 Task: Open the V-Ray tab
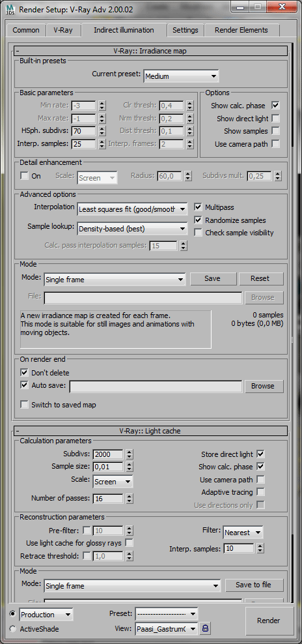pos(63,30)
